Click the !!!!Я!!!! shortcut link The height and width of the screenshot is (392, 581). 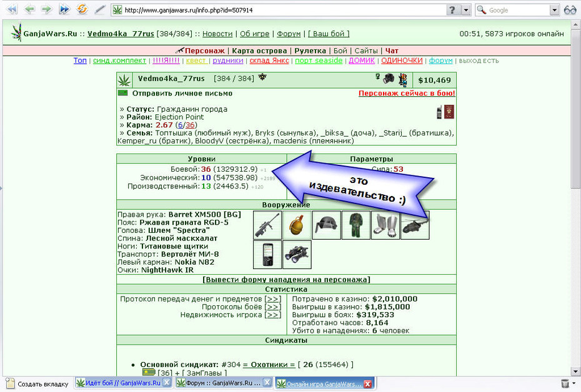click(x=166, y=61)
